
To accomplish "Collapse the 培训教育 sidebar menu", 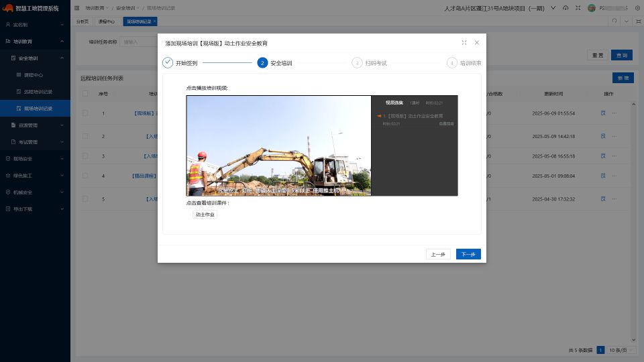I will pos(35,42).
